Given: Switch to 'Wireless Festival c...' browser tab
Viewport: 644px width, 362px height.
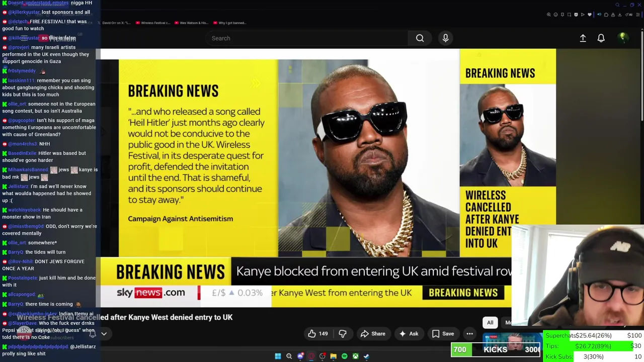Looking at the screenshot, I should (x=153, y=23).
